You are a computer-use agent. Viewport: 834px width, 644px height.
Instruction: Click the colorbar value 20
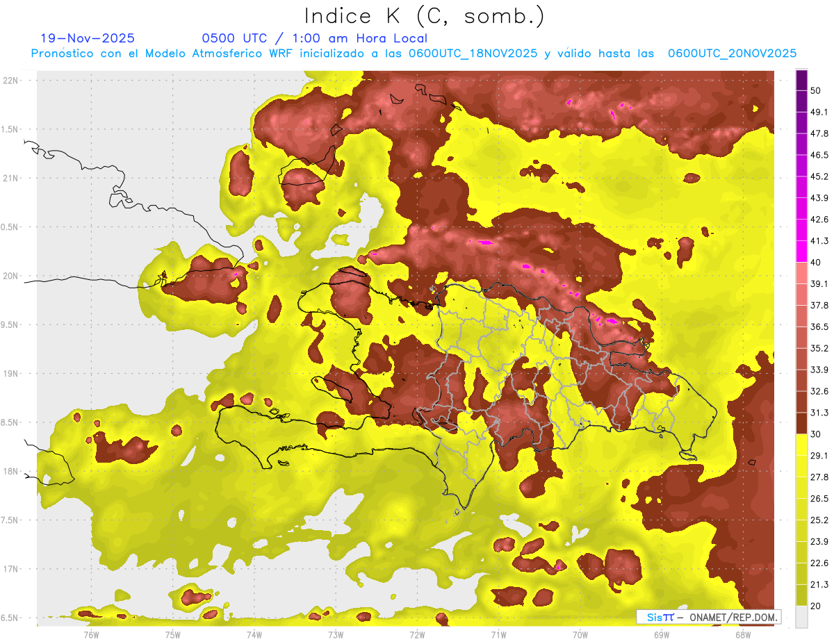click(816, 606)
